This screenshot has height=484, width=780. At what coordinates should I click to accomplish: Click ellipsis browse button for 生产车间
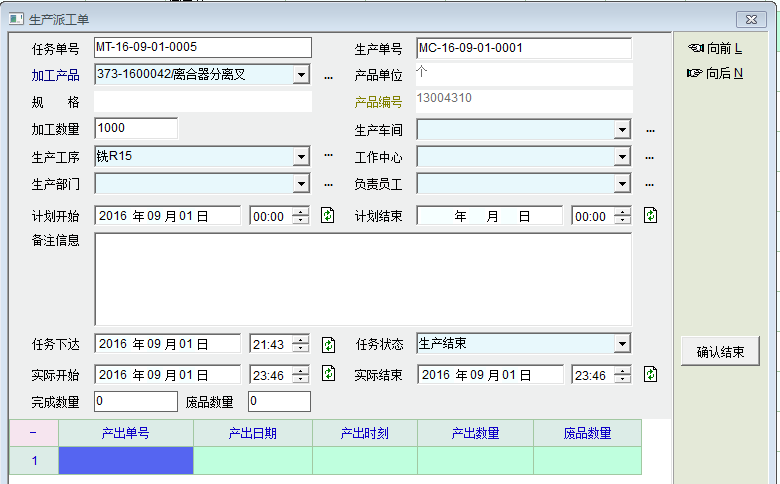(x=650, y=130)
